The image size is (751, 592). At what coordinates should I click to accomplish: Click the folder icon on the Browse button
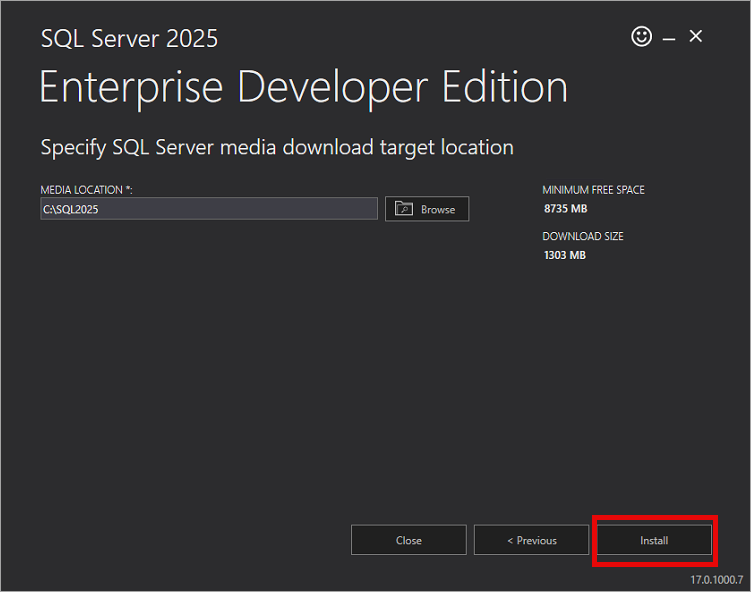(404, 209)
